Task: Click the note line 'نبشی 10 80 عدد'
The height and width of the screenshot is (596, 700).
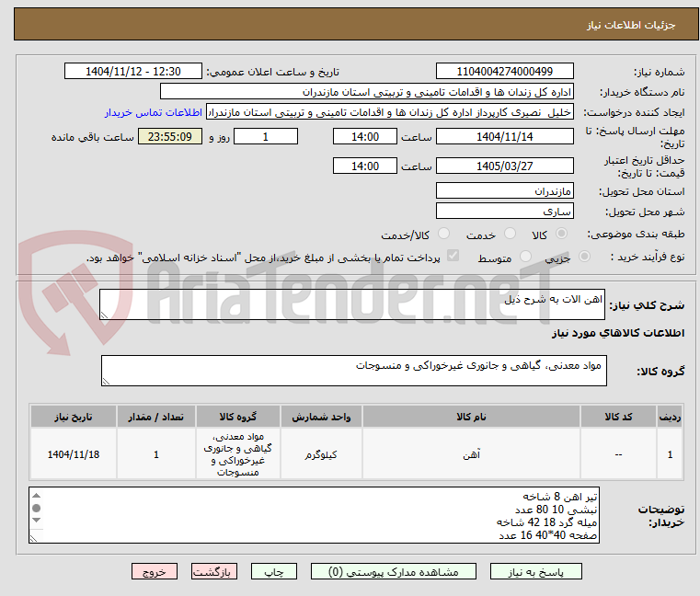Action: tap(556, 510)
